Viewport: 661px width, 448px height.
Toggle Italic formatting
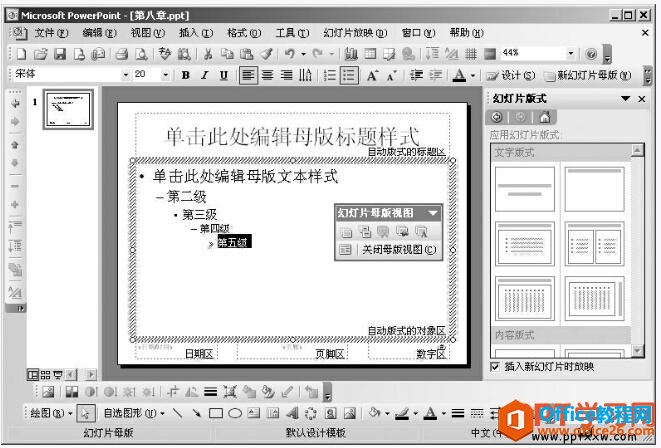coord(204,75)
